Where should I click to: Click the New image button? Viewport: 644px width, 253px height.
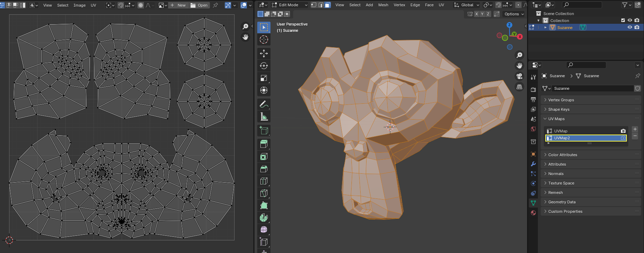click(178, 5)
